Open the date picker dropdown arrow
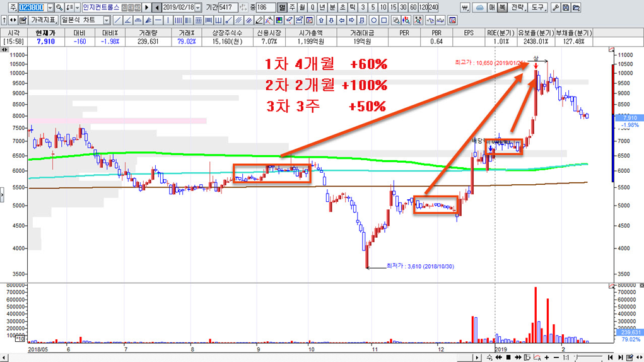The height and width of the screenshot is (362, 644). coord(198,8)
